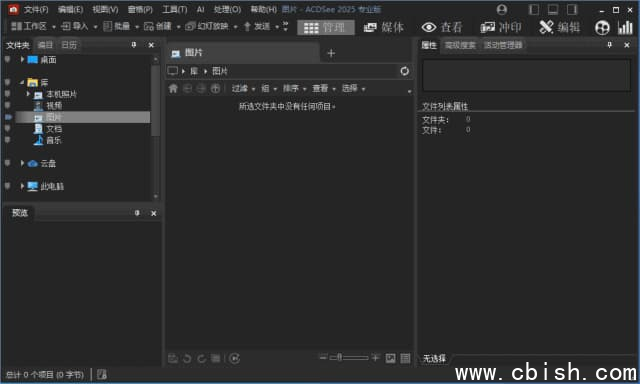Add a new browser tab with plus
Image resolution: width=640 pixels, height=384 pixels.
pos(331,53)
